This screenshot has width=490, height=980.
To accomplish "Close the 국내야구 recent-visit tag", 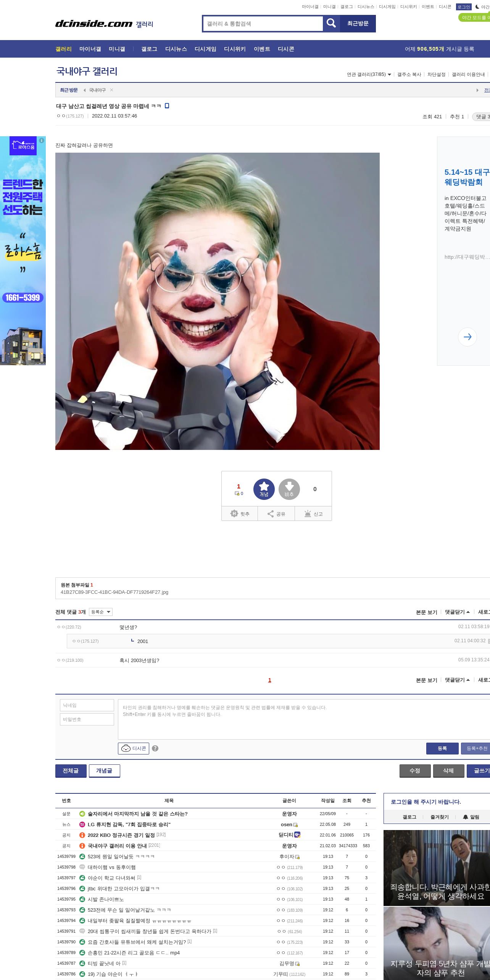I will click(111, 90).
